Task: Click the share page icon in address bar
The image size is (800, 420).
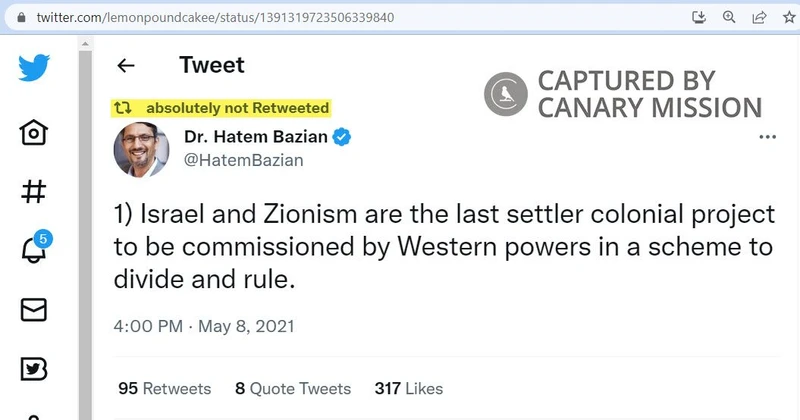Action: (758, 17)
